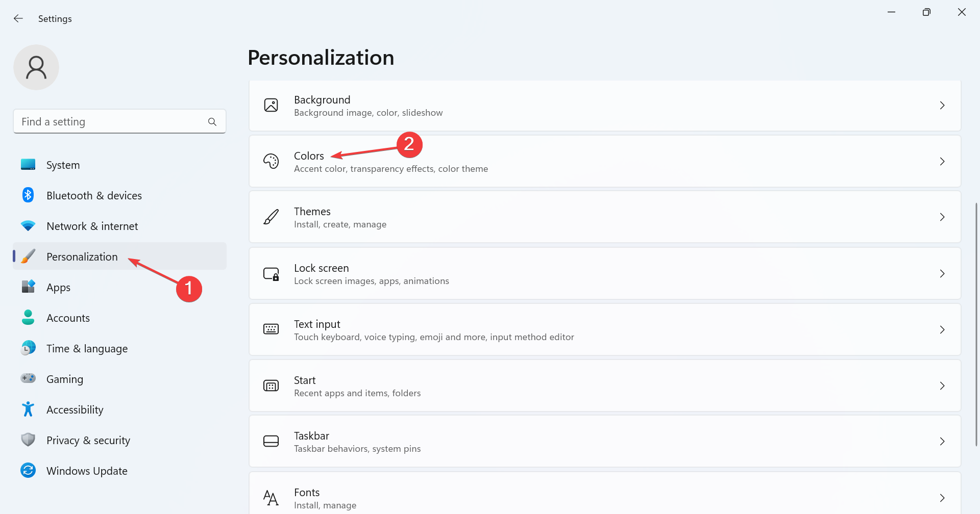Viewport: 980px width, 514px height.
Task: Click the search magnifier icon
Action: [x=212, y=122]
